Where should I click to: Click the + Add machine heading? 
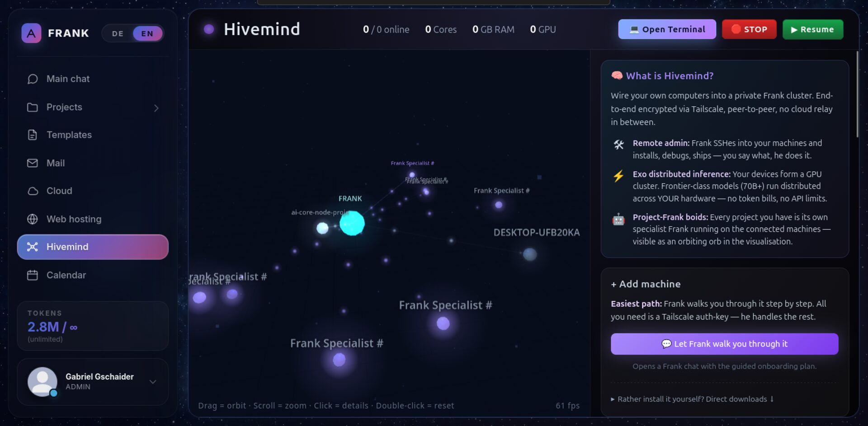[x=646, y=284]
